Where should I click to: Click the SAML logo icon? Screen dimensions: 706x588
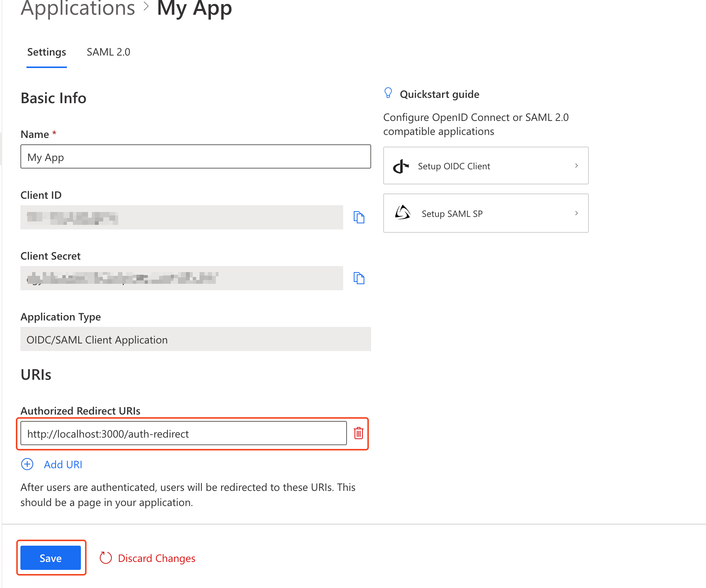click(403, 213)
